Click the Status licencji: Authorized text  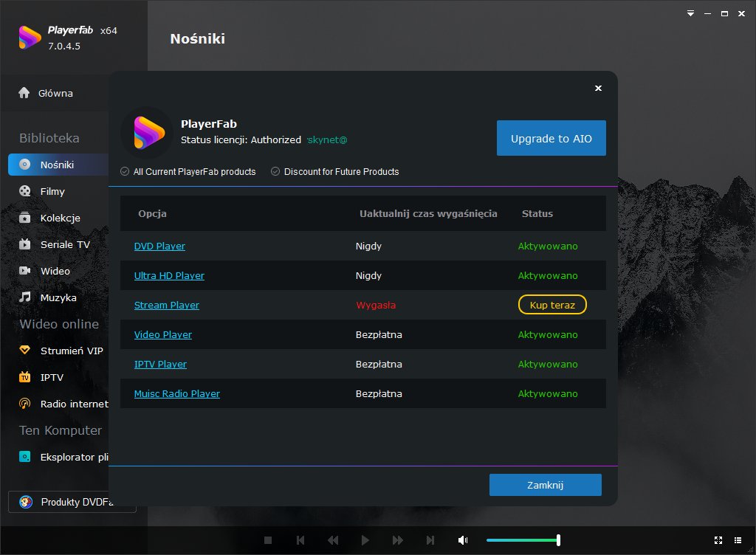pyautogui.click(x=241, y=139)
